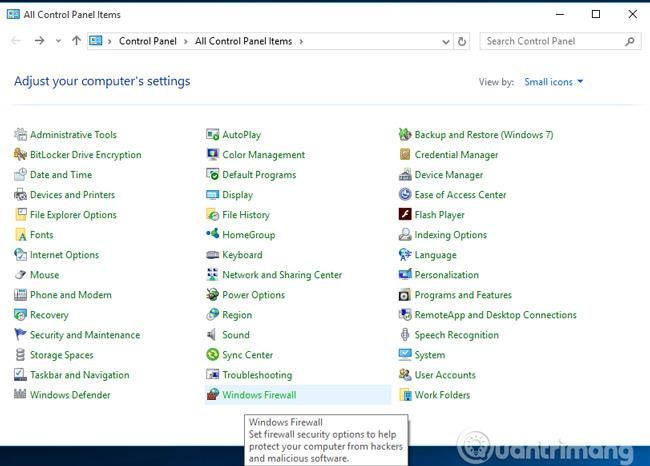Click the Keyboard icon
The image size is (650, 466).
click(213, 255)
